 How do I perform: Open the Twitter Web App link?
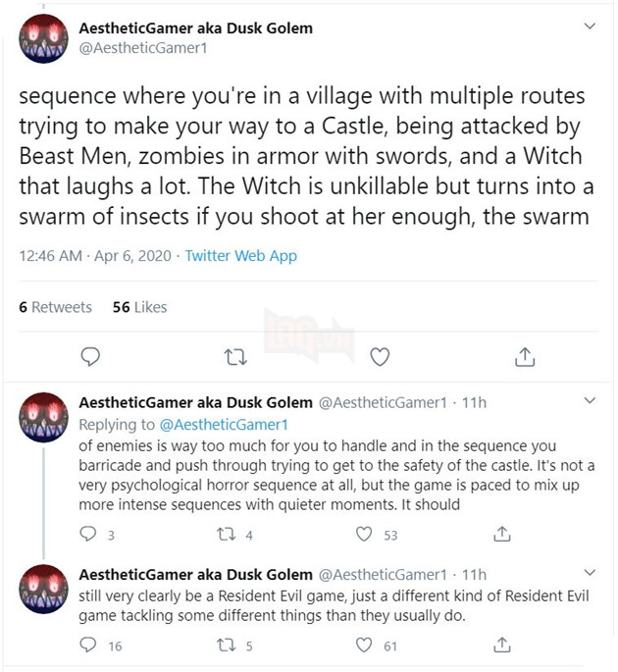point(241,256)
